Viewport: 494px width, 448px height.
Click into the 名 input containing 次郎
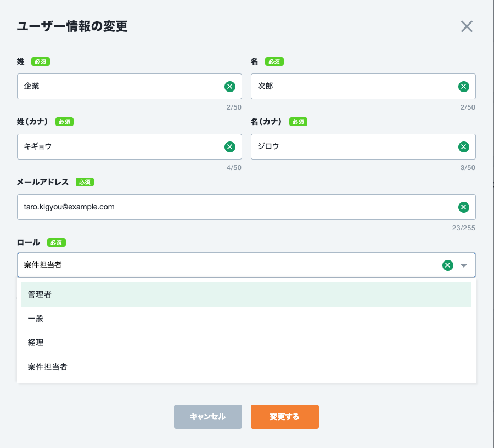(x=351, y=86)
